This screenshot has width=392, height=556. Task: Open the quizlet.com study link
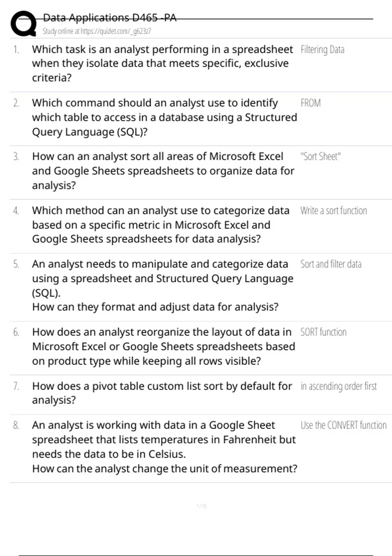97,31
